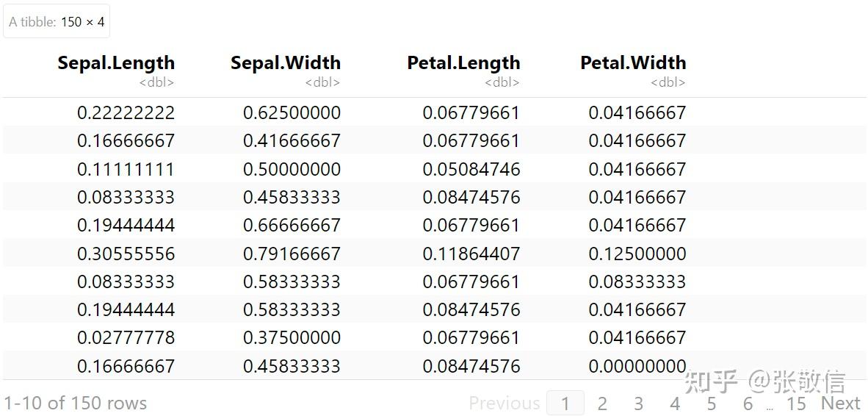
Task: Click Sepal.Length cell 0.30555556
Action: pyautogui.click(x=126, y=254)
